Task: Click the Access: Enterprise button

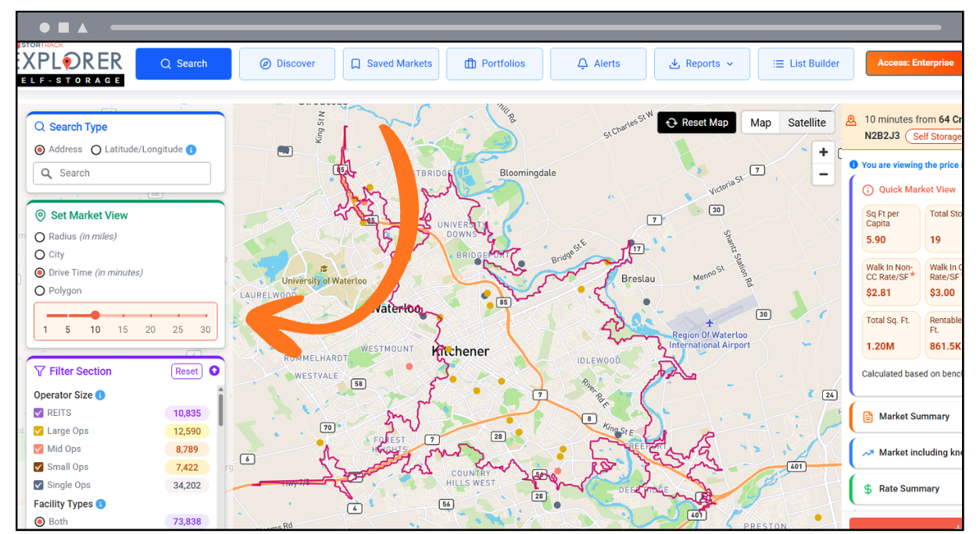Action: (x=915, y=63)
